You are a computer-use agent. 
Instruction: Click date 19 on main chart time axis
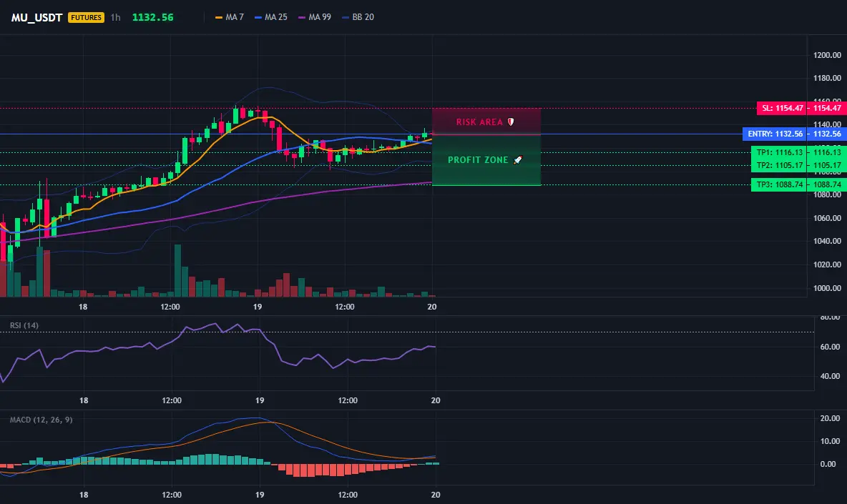258,307
